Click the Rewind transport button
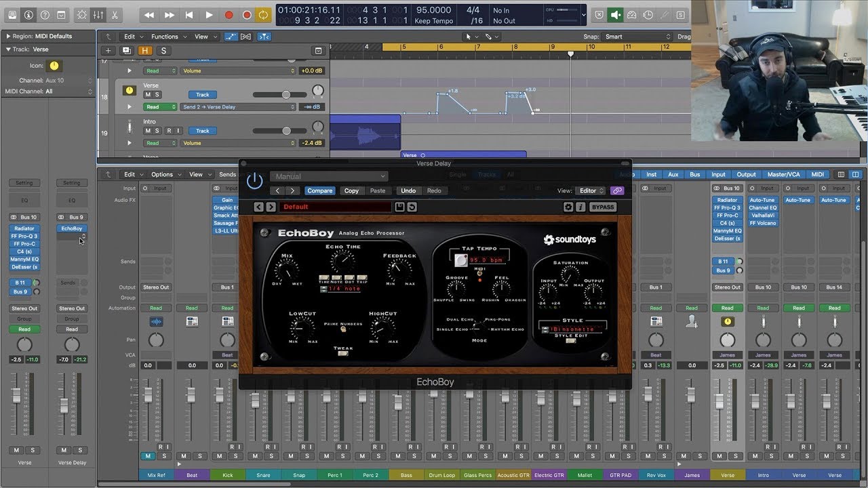 coord(149,15)
